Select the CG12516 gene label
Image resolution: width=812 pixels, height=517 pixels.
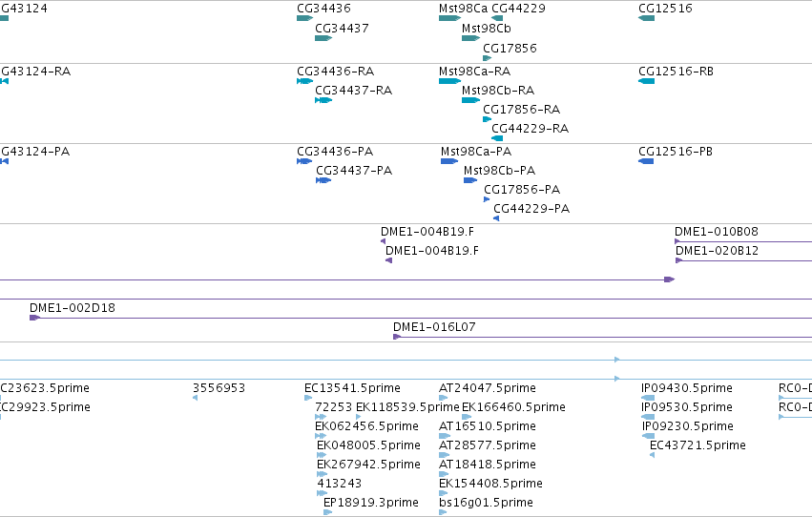pos(665,9)
